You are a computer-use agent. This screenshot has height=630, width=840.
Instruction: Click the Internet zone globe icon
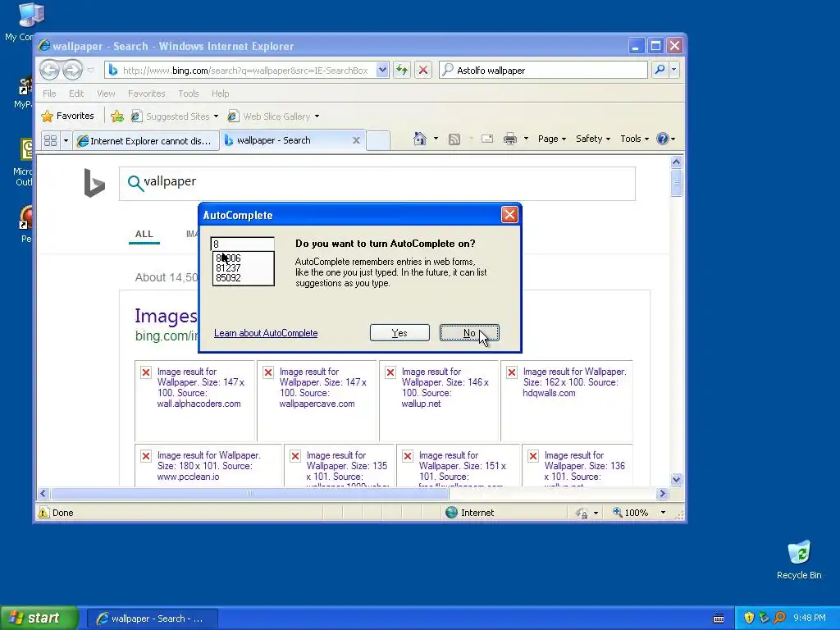coord(452,513)
